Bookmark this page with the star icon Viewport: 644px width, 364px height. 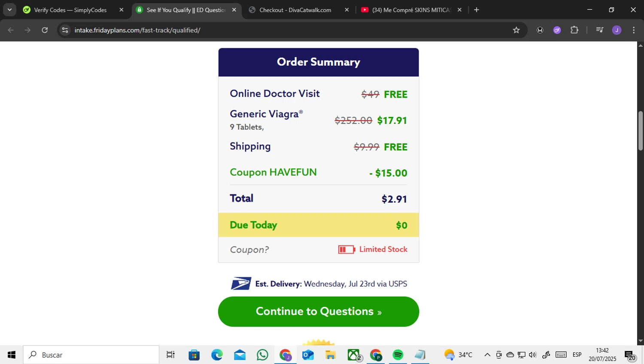516,30
